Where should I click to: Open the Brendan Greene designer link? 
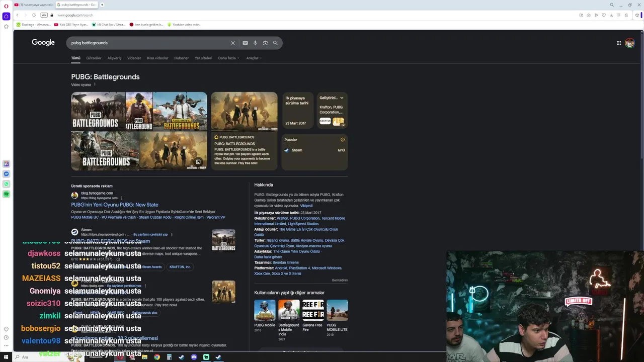coord(286,262)
